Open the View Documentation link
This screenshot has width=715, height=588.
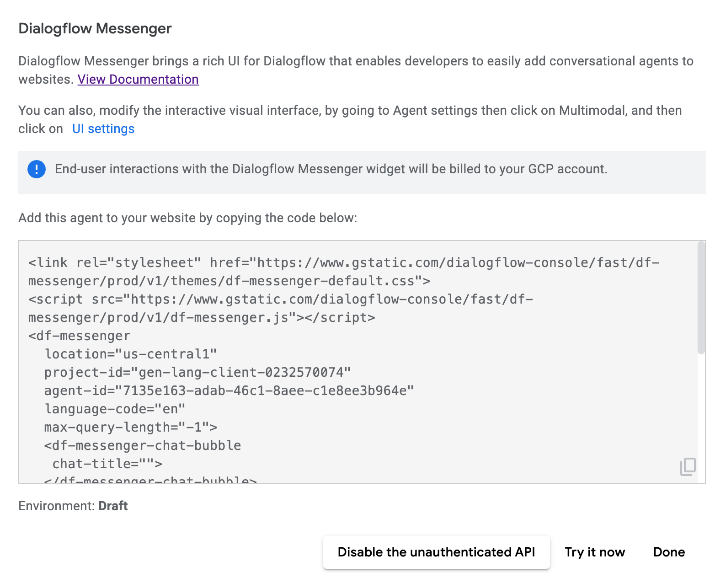pyautogui.click(x=138, y=79)
